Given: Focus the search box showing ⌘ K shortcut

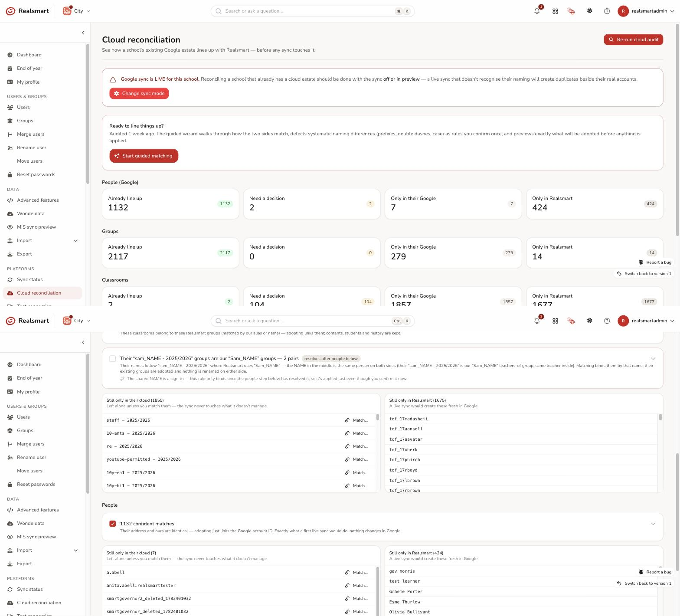Looking at the screenshot, I should coord(312,11).
